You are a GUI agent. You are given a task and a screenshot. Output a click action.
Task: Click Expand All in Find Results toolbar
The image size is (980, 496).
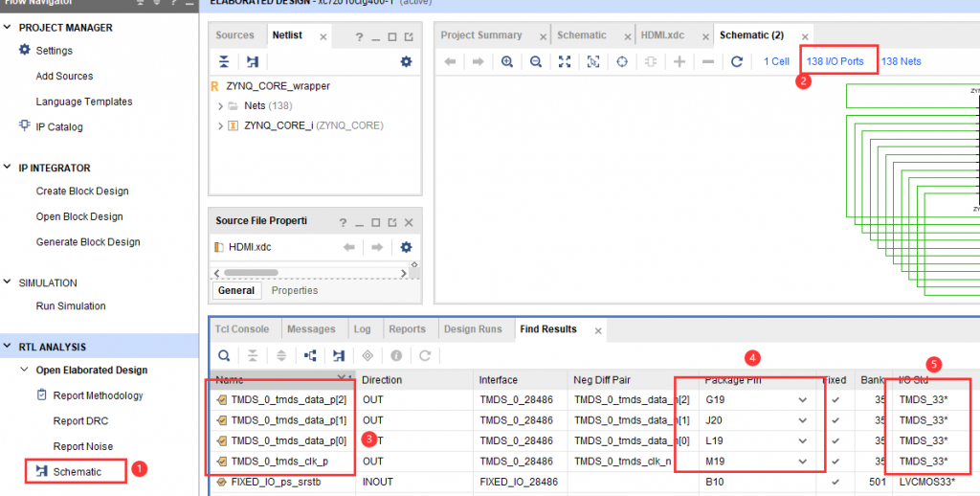281,356
